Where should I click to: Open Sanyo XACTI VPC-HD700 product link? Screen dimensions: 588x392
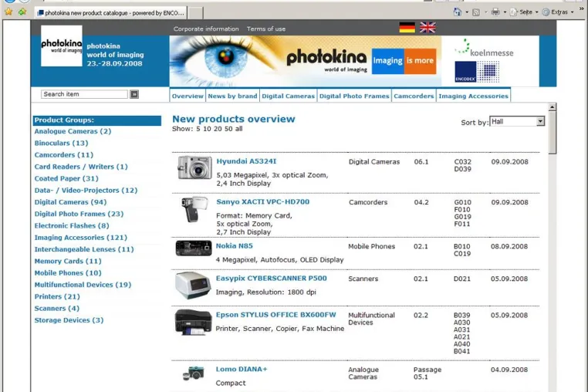pyautogui.click(x=263, y=202)
